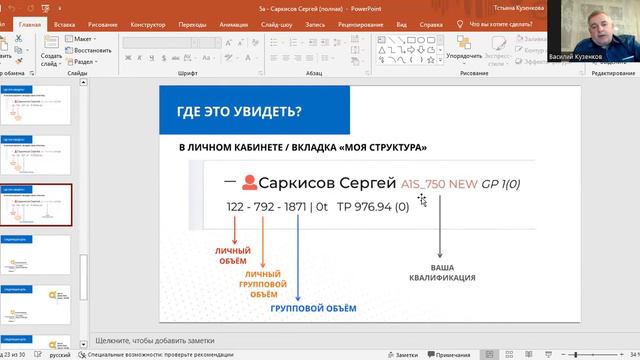The width and height of the screenshot is (640, 360).
Task: Clear all formatting icon in font group
Action: click(x=256, y=42)
